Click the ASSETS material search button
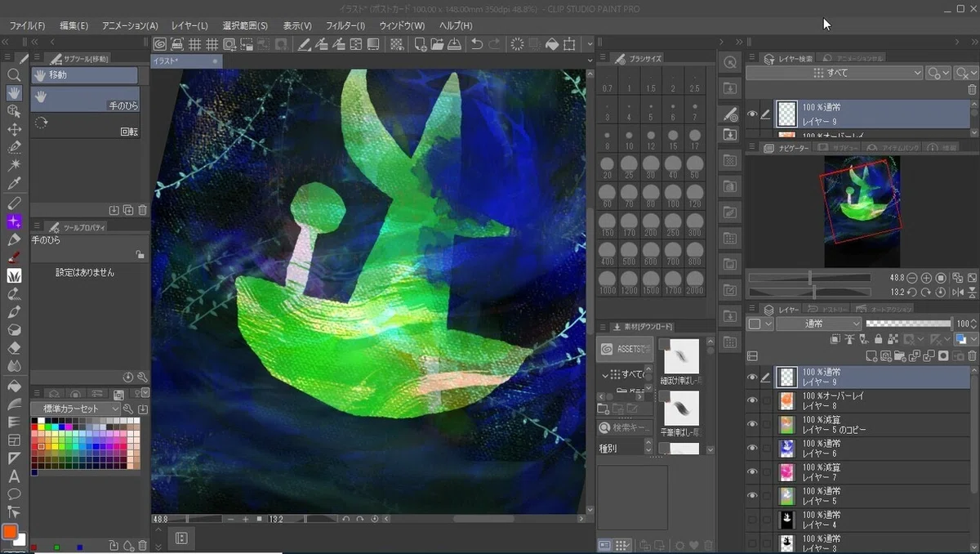980x554 pixels. [x=626, y=350]
